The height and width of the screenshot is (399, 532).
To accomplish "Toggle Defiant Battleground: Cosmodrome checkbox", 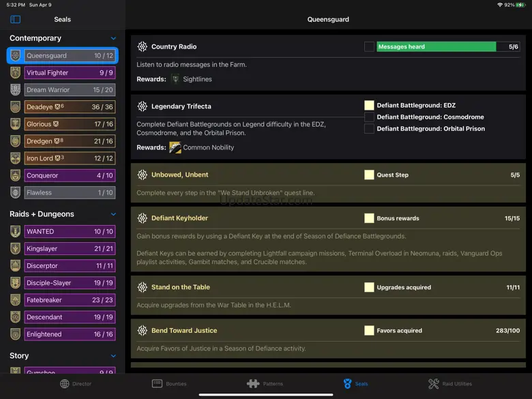I will [369, 117].
